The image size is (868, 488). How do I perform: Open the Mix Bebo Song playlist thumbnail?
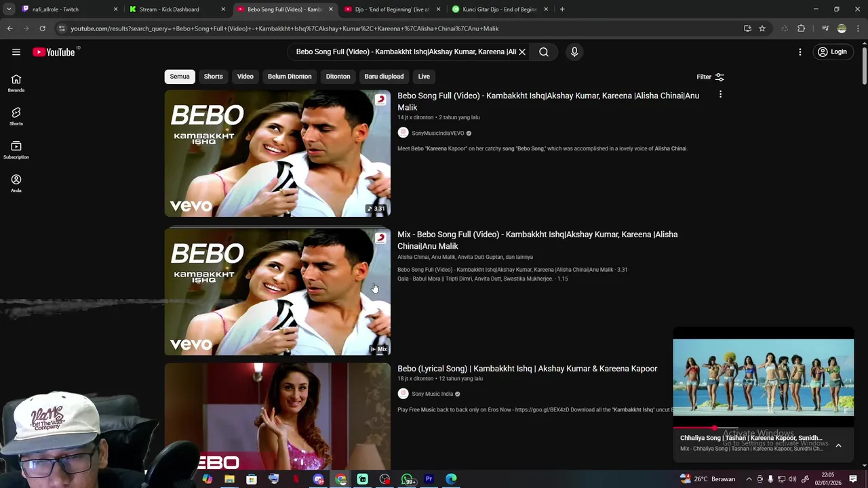[277, 291]
